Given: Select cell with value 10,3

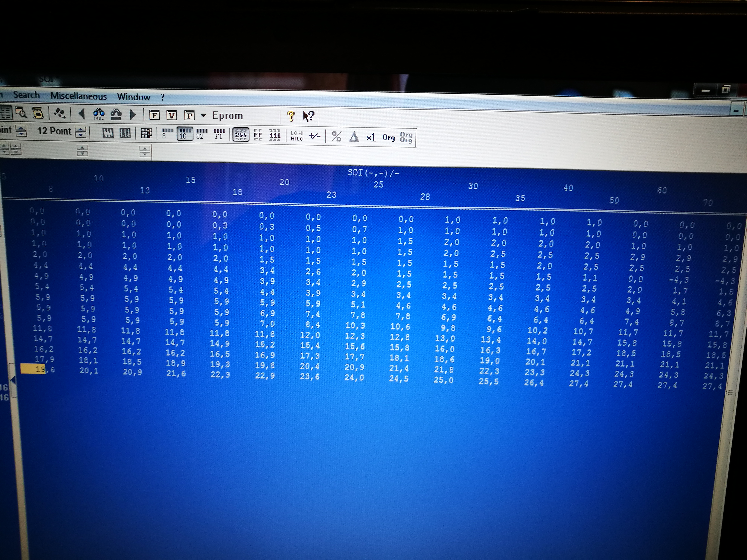Looking at the screenshot, I should 355,325.
